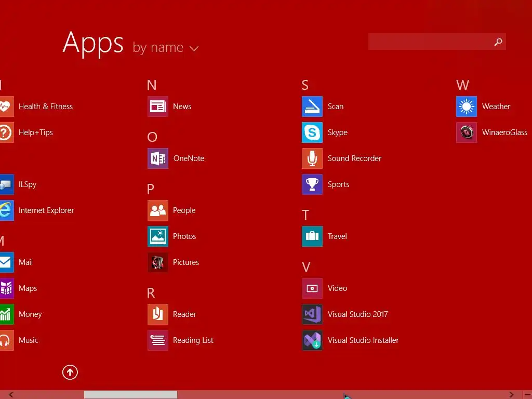Launch the Internet Explorer icon

point(7,210)
